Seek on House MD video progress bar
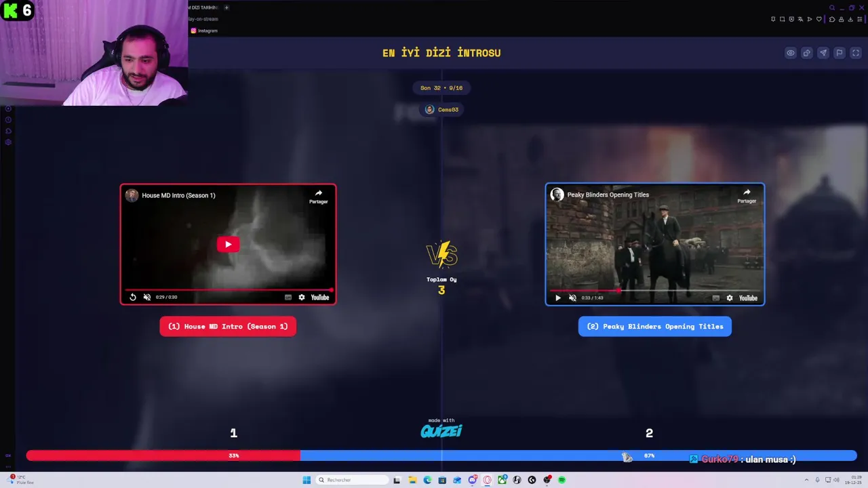The height and width of the screenshot is (488, 868). pos(228,290)
